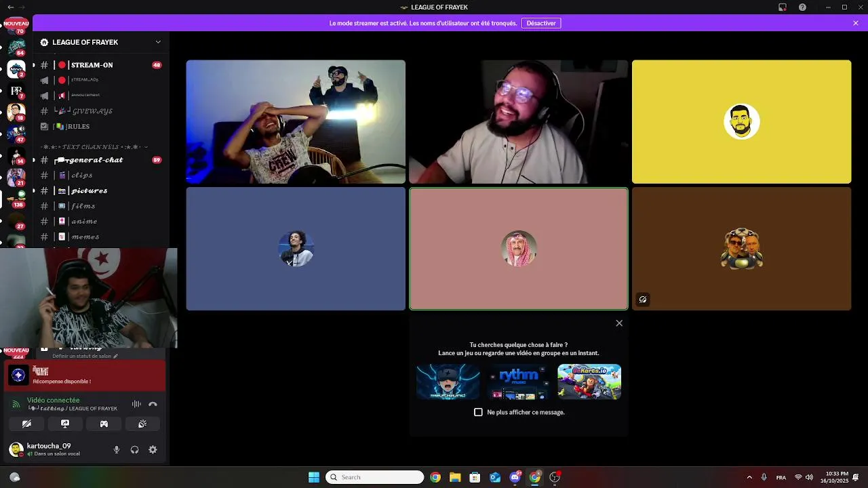Open noise suppression waveform icon
This screenshot has height=488, width=868.
(136, 404)
